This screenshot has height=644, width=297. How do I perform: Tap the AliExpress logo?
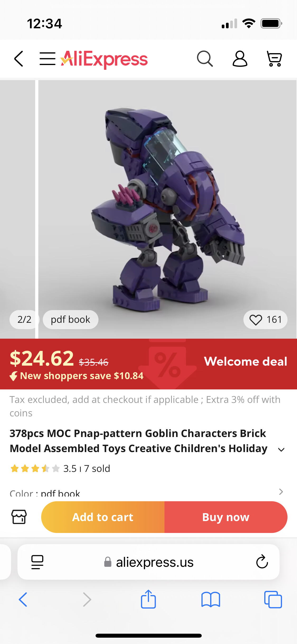click(x=104, y=59)
